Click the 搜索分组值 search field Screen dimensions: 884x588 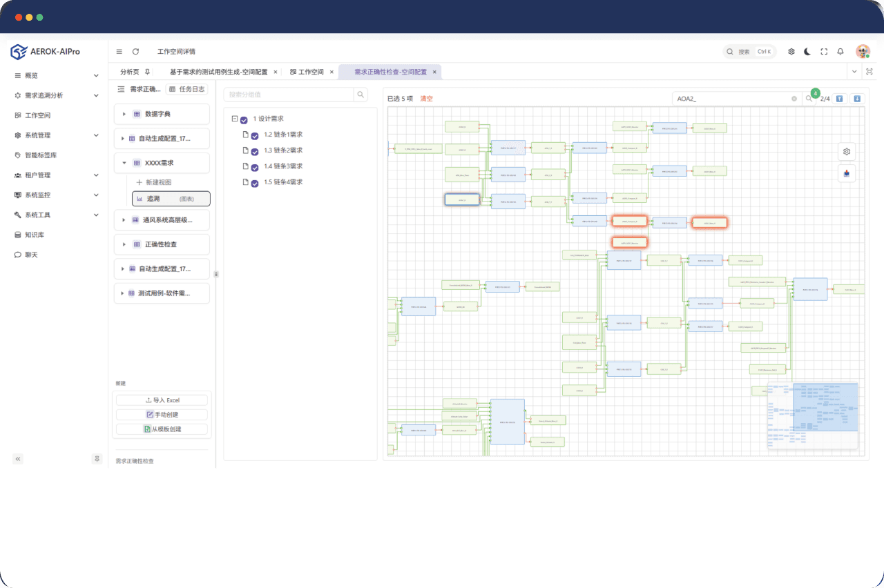coord(289,95)
